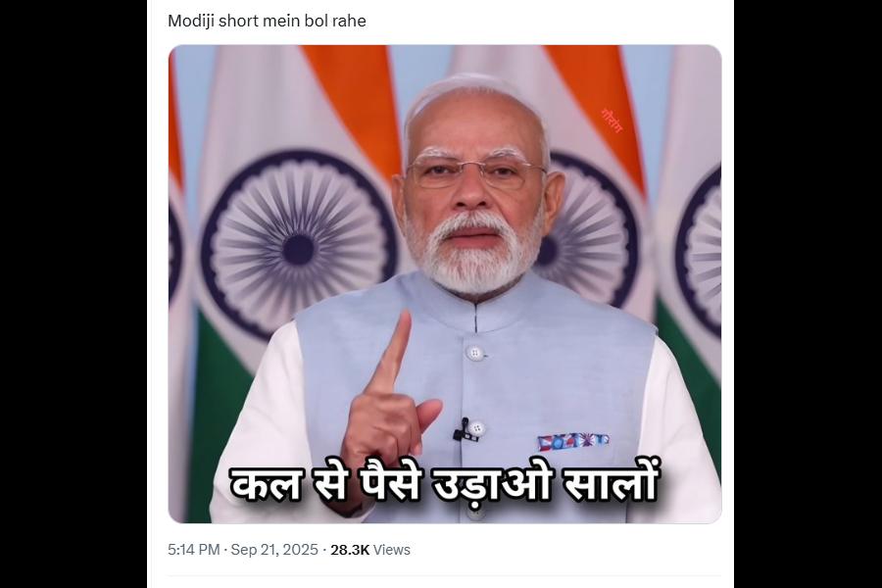Click the lapel microphone on the vest
Image resolution: width=882 pixels, height=588 pixels.
[x=463, y=430]
